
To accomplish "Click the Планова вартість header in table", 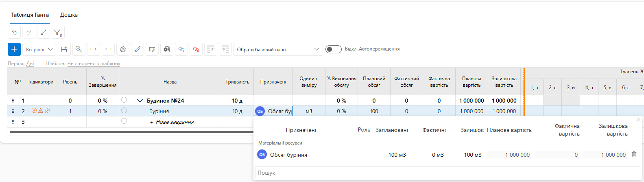I will (x=472, y=82).
